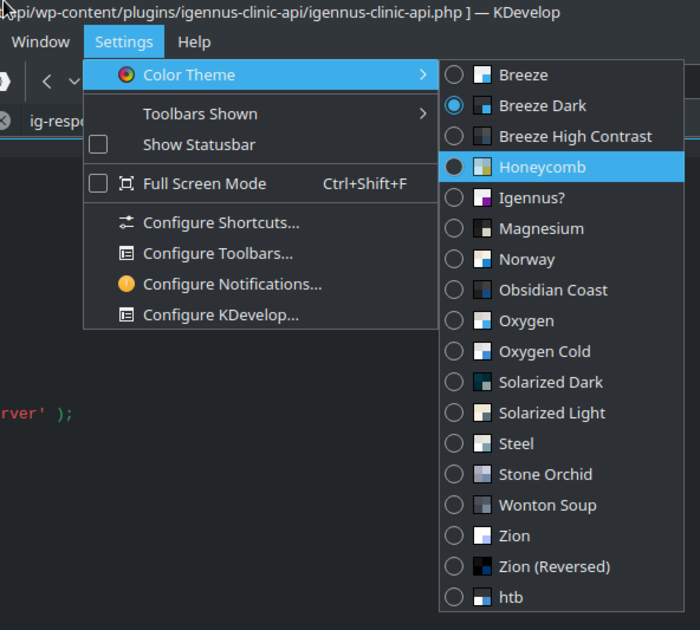Toggle the Show Statusbar checkbox
The image size is (700, 630).
(x=98, y=145)
